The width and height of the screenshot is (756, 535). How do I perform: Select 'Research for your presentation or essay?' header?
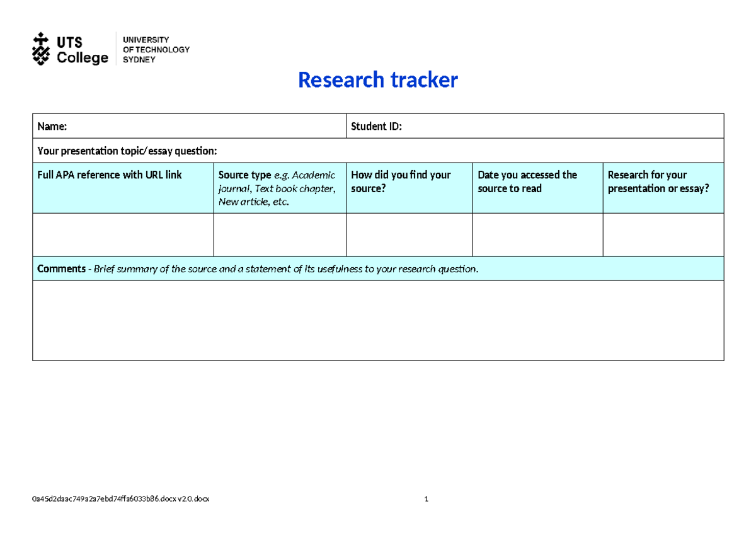(x=663, y=188)
